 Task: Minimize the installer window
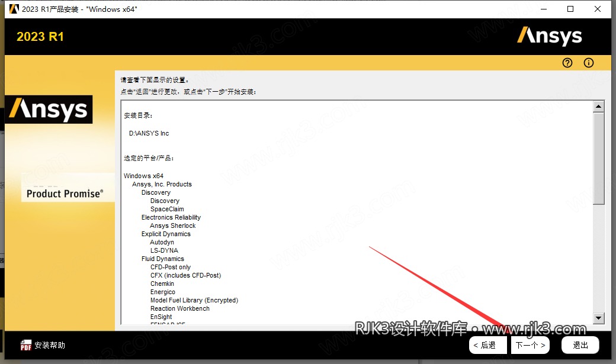coord(544,9)
